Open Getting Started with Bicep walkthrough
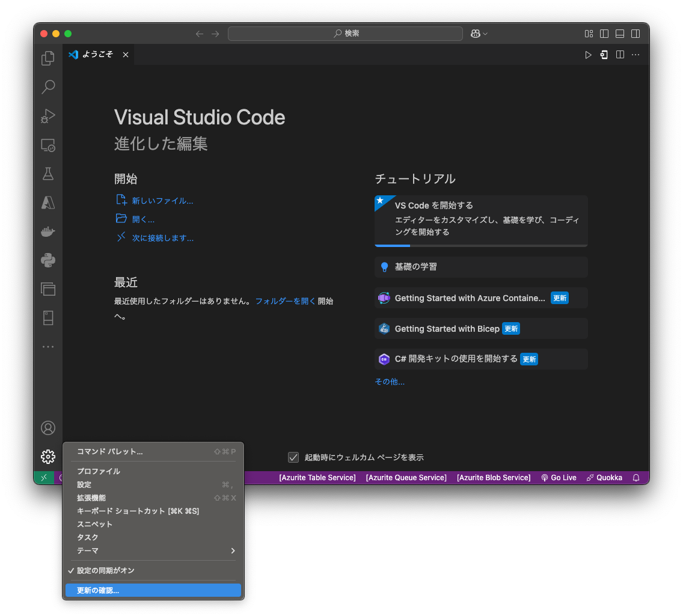 pos(481,329)
